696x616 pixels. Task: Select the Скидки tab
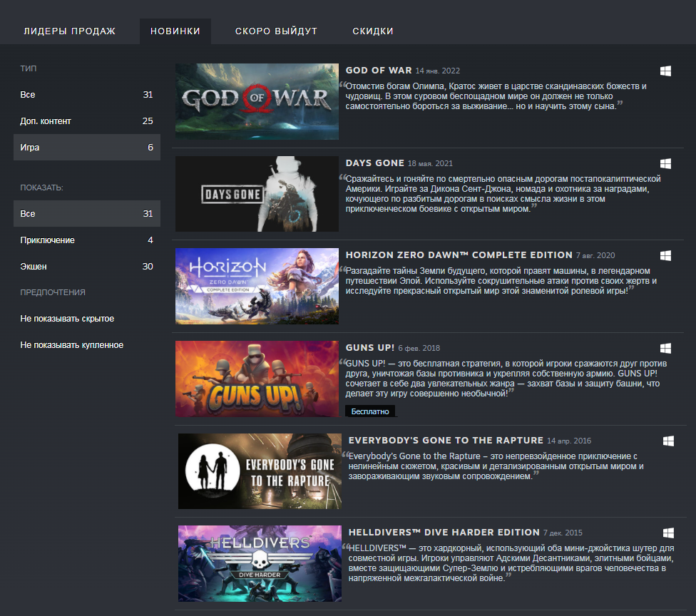373,31
